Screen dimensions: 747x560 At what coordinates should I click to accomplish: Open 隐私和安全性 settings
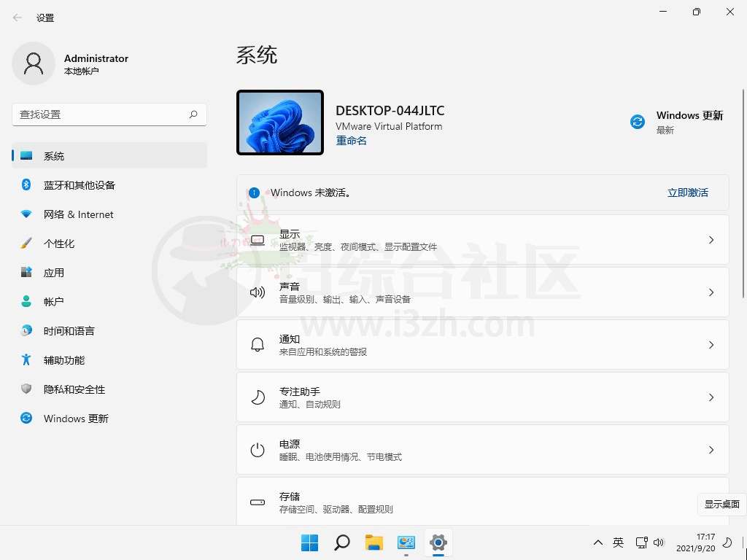pos(72,389)
